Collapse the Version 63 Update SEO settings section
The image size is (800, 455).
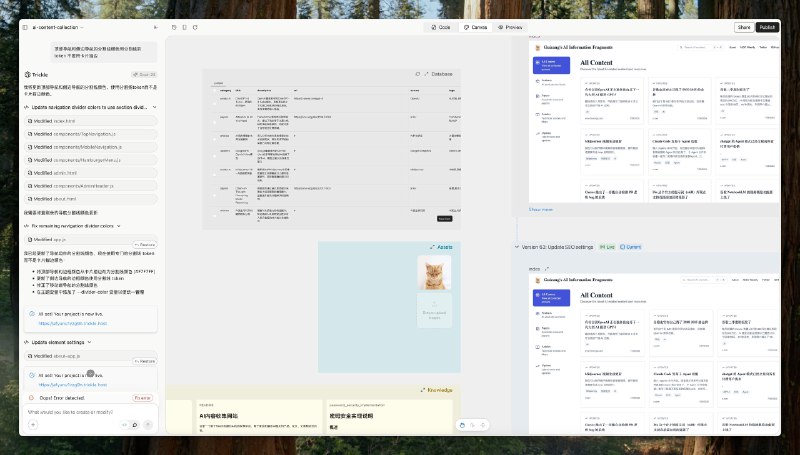(x=516, y=247)
